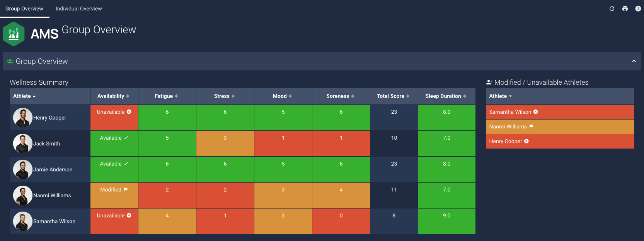The width and height of the screenshot is (644, 241).
Task: Click the refresh icon in top bar
Action: pos(612,9)
